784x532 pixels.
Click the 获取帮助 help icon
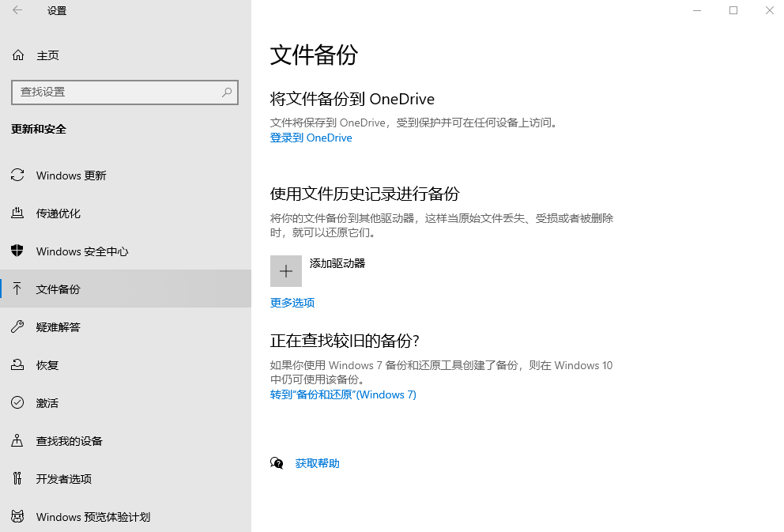(277, 462)
